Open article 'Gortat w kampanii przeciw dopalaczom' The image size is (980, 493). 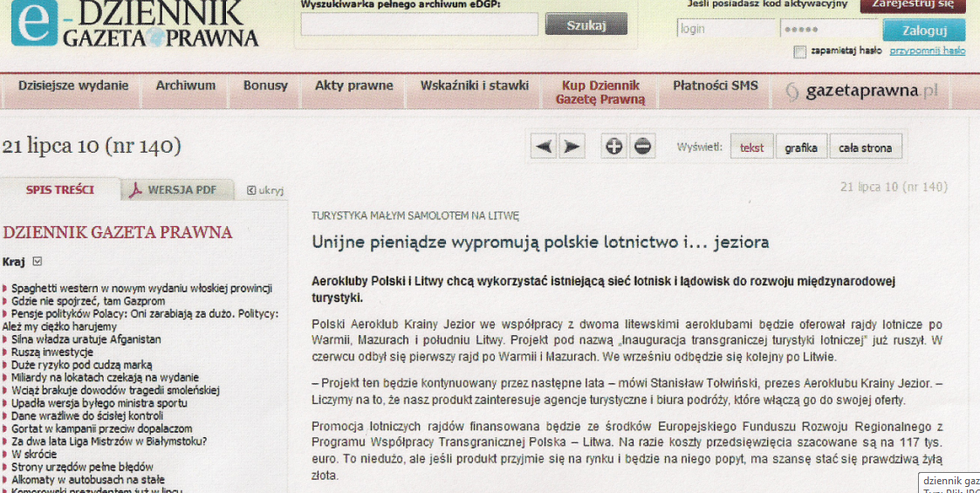101,428
